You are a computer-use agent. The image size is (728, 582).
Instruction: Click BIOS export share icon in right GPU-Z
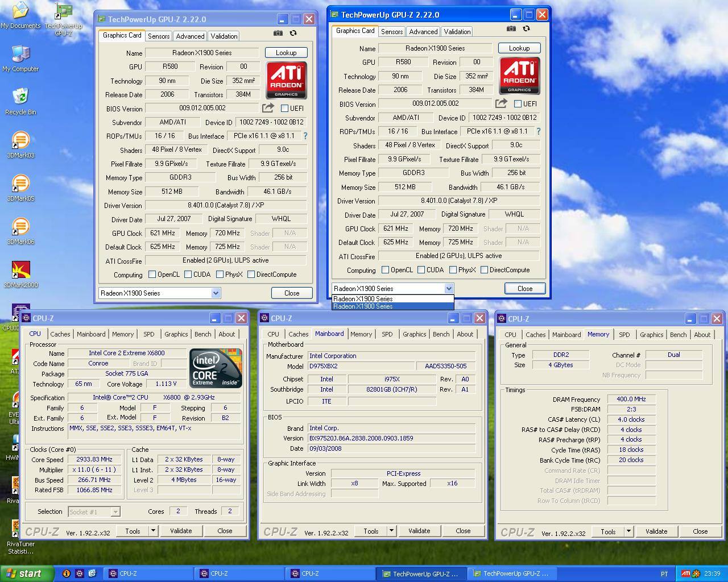coord(501,103)
